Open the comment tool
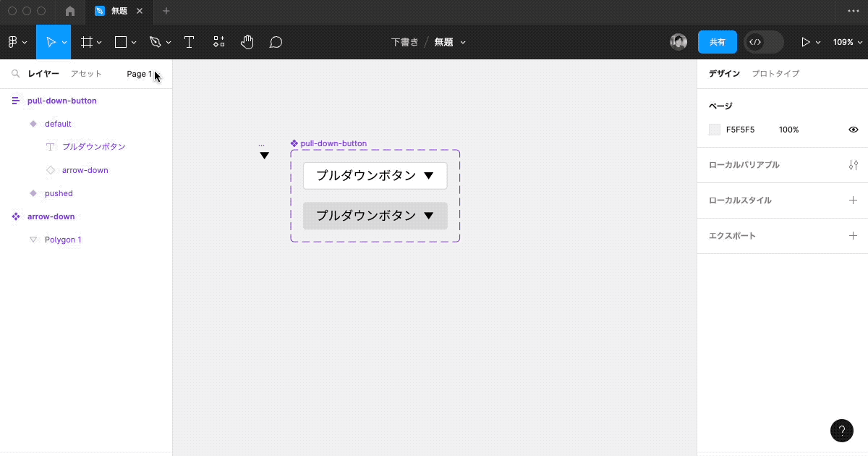 pyautogui.click(x=276, y=41)
